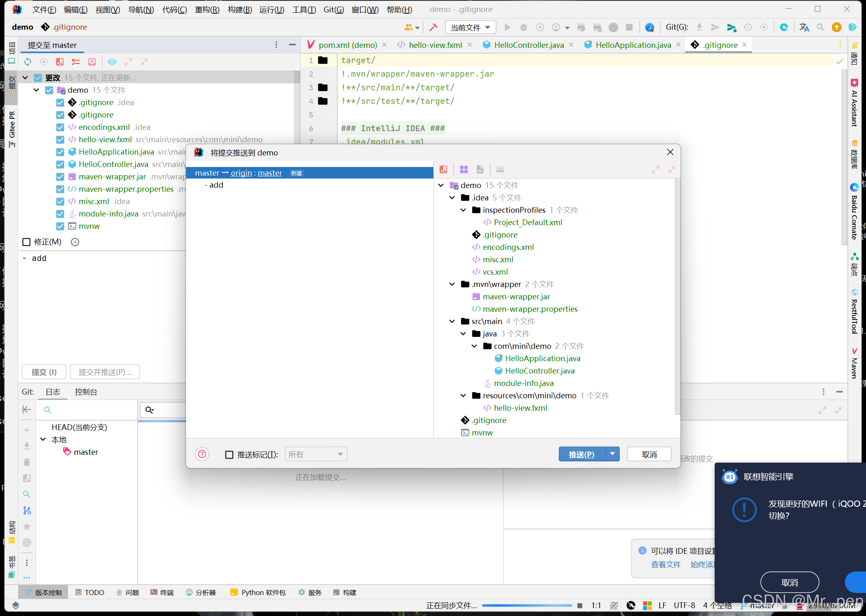
Task: Open the Git(G) menu
Action: [333, 9]
